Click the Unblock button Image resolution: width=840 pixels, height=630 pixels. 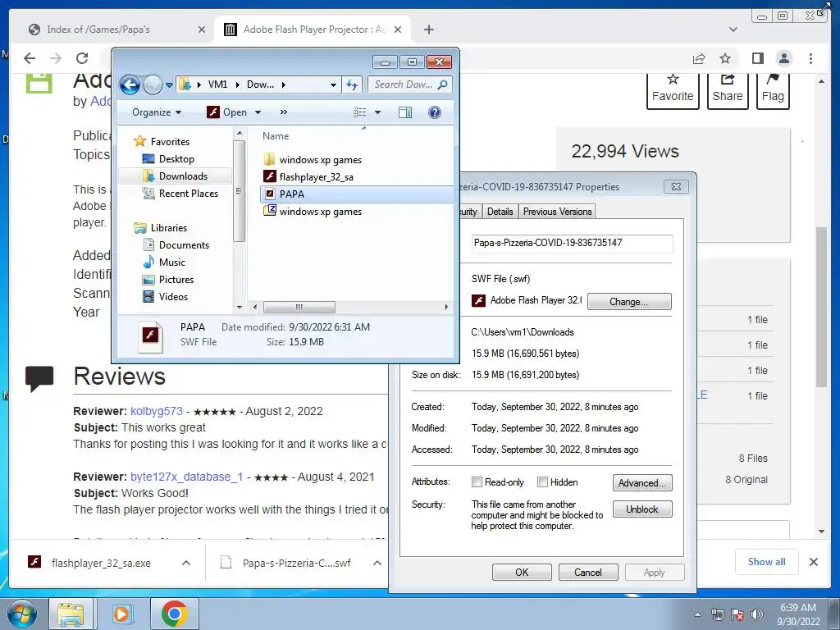pyautogui.click(x=641, y=509)
